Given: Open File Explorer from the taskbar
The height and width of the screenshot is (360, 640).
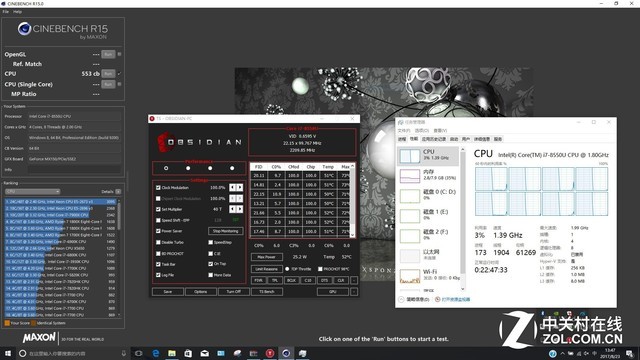Looking at the screenshot, I should [172, 353].
